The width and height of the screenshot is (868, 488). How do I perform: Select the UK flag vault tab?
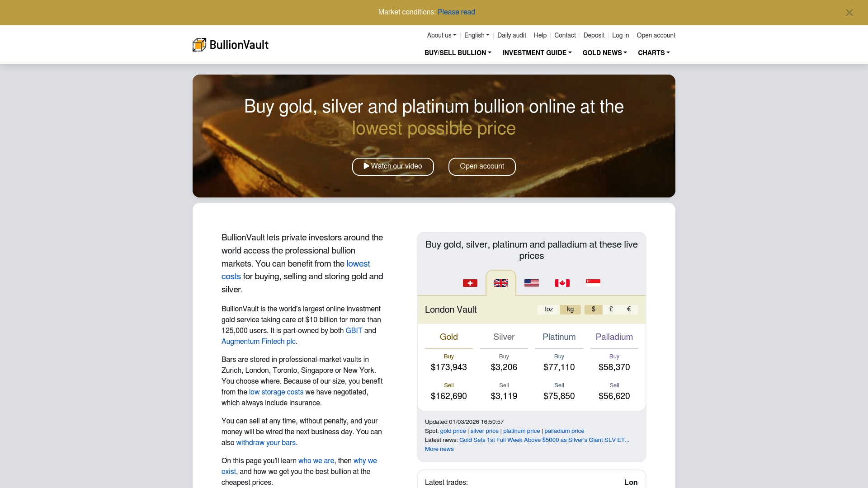(x=500, y=283)
